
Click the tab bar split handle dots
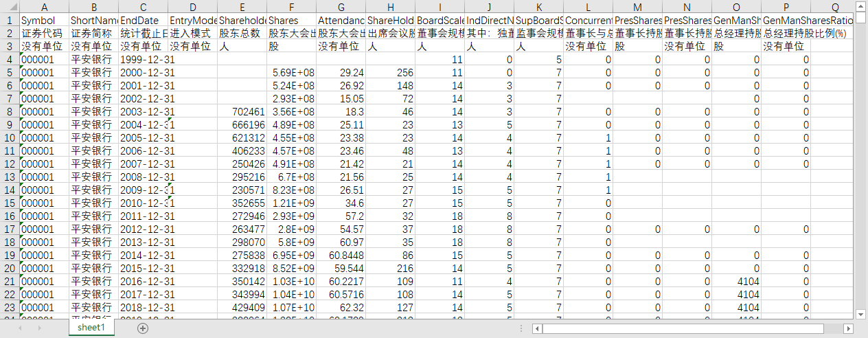pos(521,328)
